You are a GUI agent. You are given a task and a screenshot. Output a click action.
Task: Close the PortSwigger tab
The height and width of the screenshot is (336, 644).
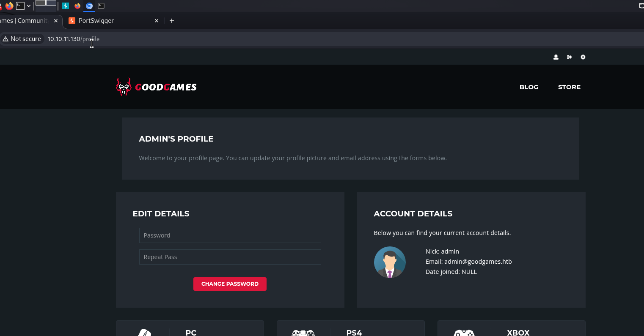point(157,21)
